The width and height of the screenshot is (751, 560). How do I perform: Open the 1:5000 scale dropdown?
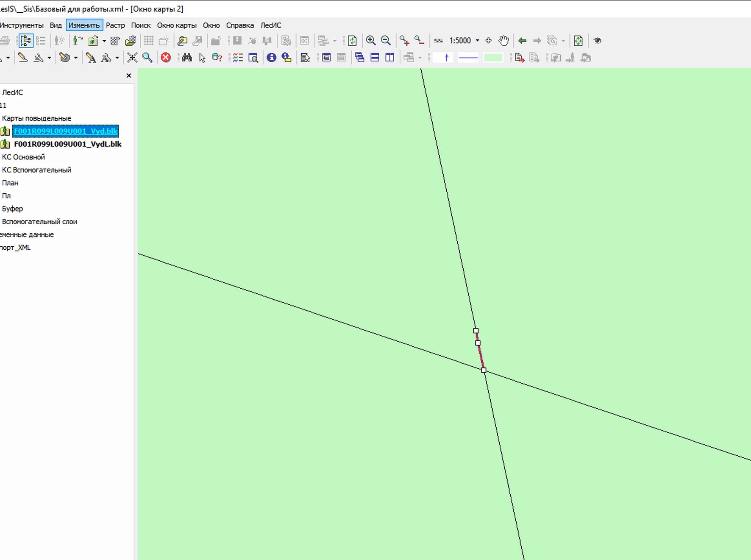click(477, 41)
